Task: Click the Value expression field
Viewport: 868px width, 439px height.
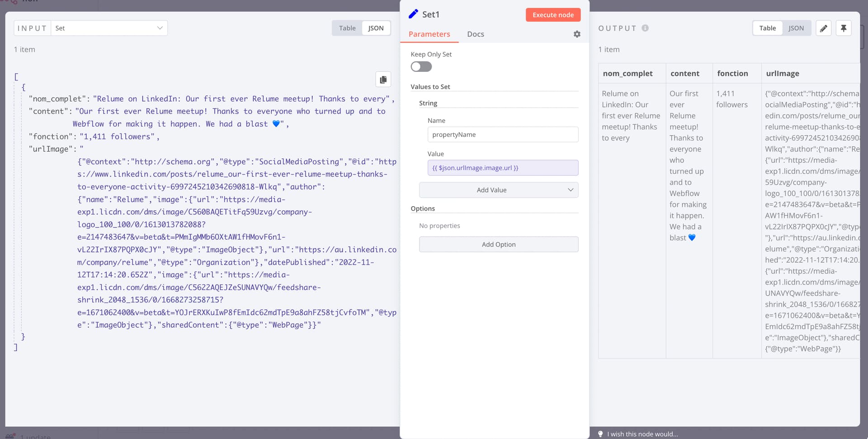Action: [502, 168]
